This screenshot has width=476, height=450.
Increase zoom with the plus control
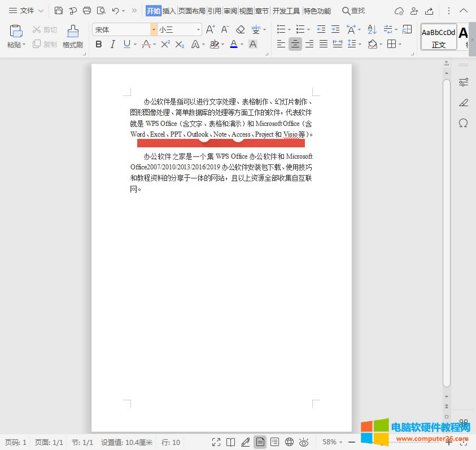[x=448, y=442]
